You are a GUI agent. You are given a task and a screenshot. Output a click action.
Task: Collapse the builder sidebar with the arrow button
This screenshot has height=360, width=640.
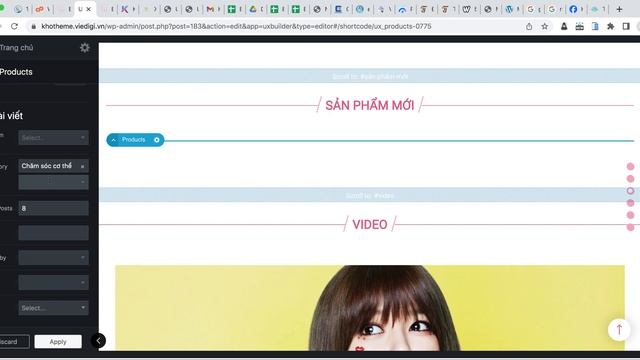pos(98,340)
